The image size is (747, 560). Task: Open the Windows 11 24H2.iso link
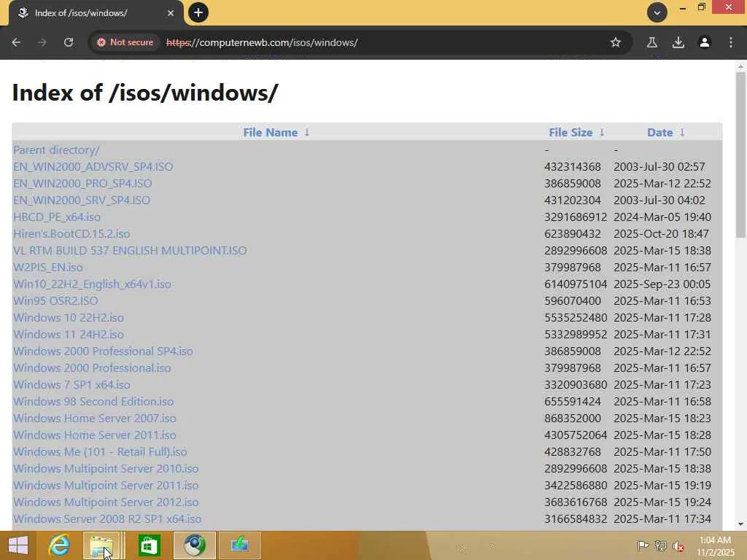point(68,334)
